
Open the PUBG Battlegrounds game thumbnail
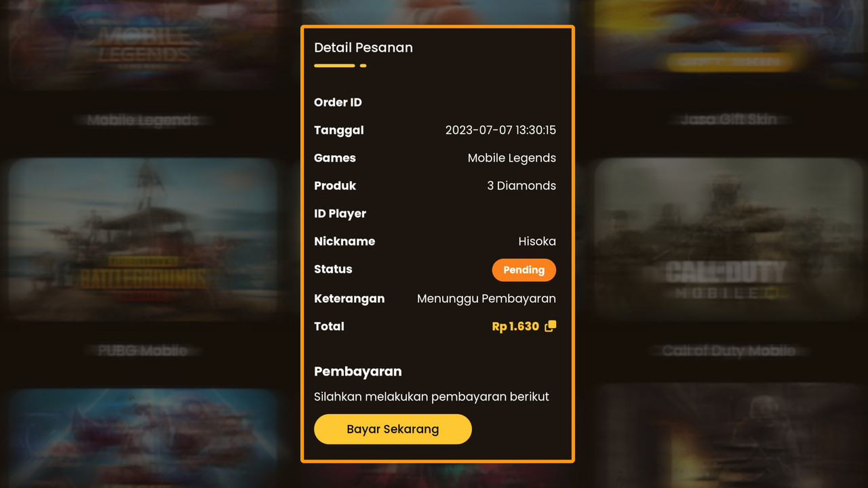tap(143, 239)
